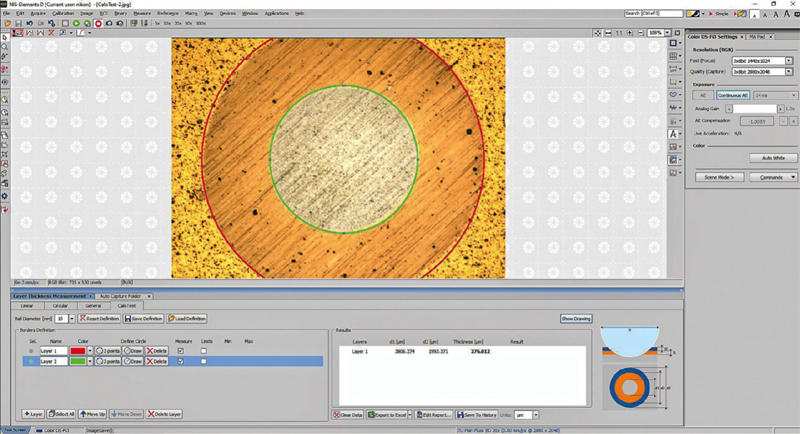800x434 pixels.
Task: Click the Select All button
Action: [x=61, y=414]
